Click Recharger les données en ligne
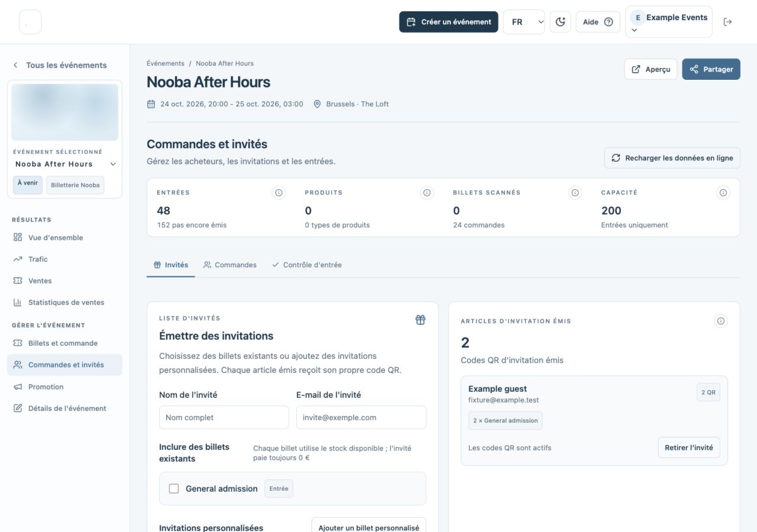 click(672, 158)
